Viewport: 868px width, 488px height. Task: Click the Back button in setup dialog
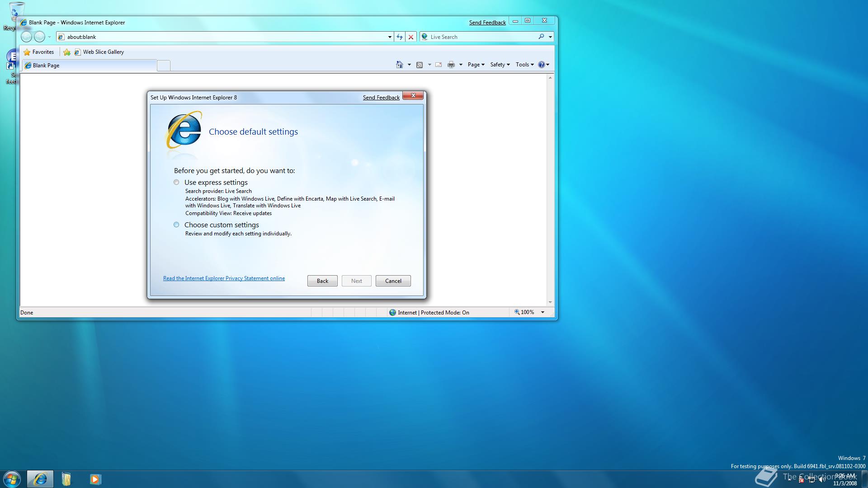coord(322,281)
